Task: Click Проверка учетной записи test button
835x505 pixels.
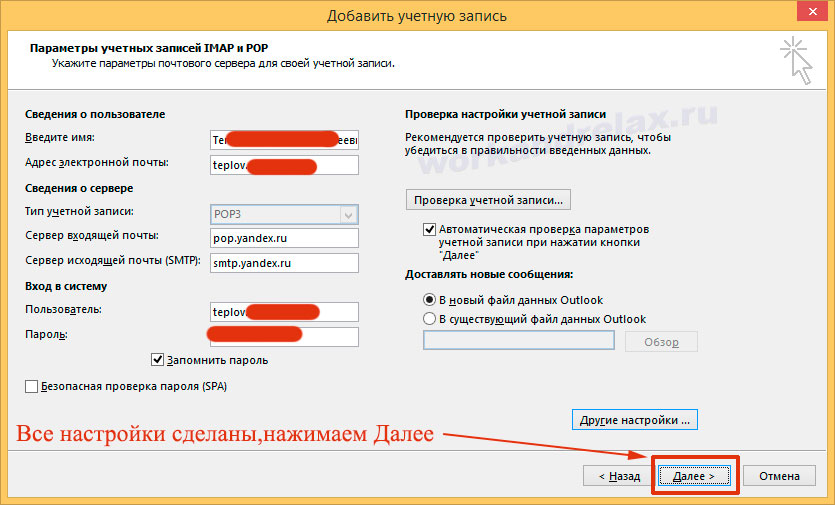Action: (488, 199)
